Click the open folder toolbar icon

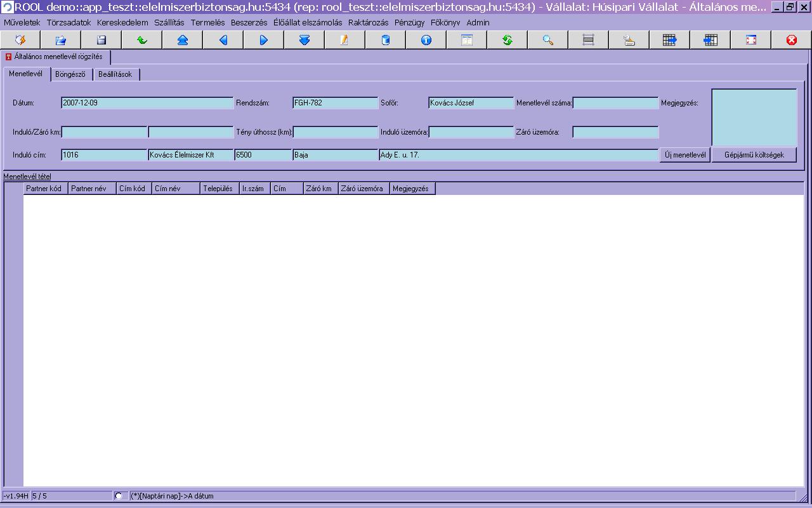coord(61,40)
